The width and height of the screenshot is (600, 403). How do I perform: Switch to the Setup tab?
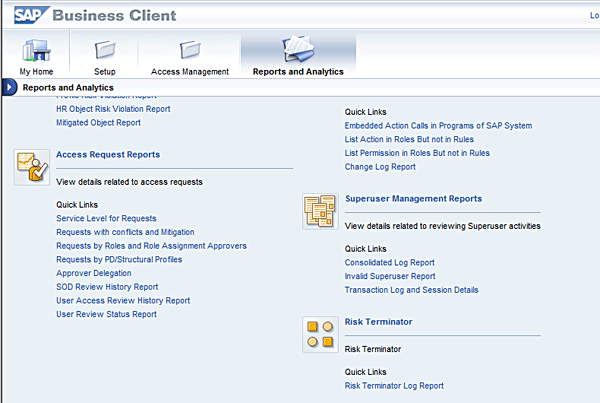(x=105, y=72)
